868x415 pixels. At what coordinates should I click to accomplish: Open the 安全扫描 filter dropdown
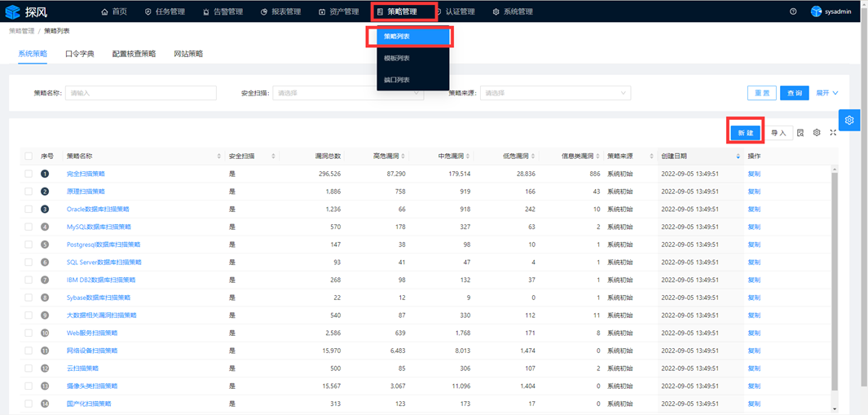[348, 93]
